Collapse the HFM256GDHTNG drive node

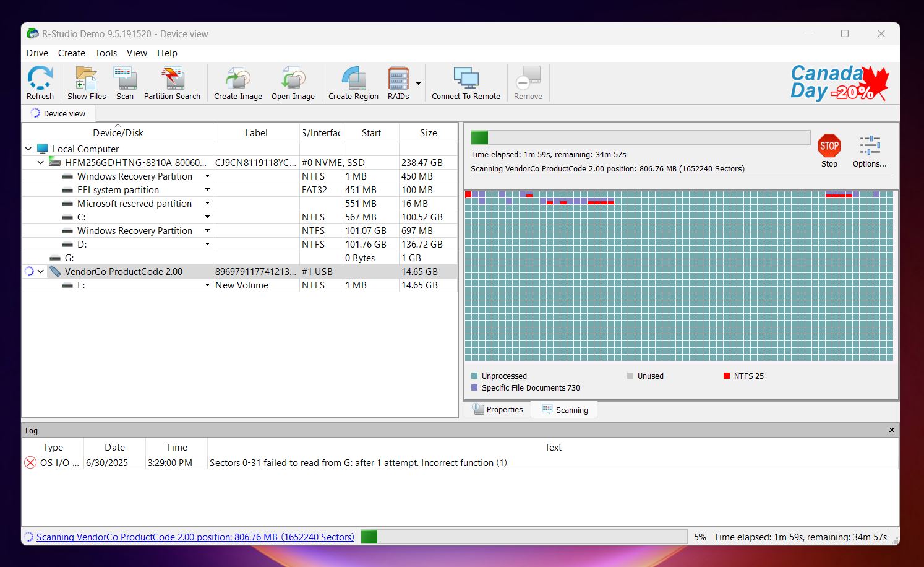pyautogui.click(x=41, y=162)
